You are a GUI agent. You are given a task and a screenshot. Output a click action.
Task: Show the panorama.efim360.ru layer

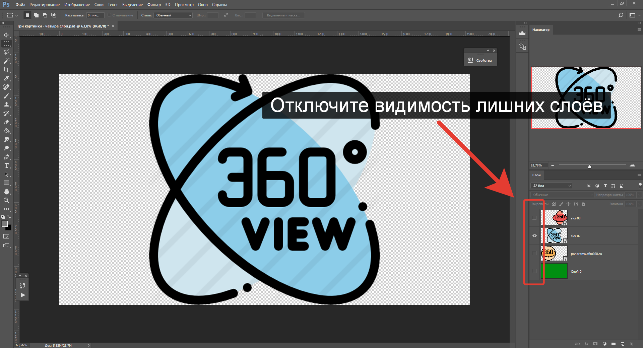(534, 254)
